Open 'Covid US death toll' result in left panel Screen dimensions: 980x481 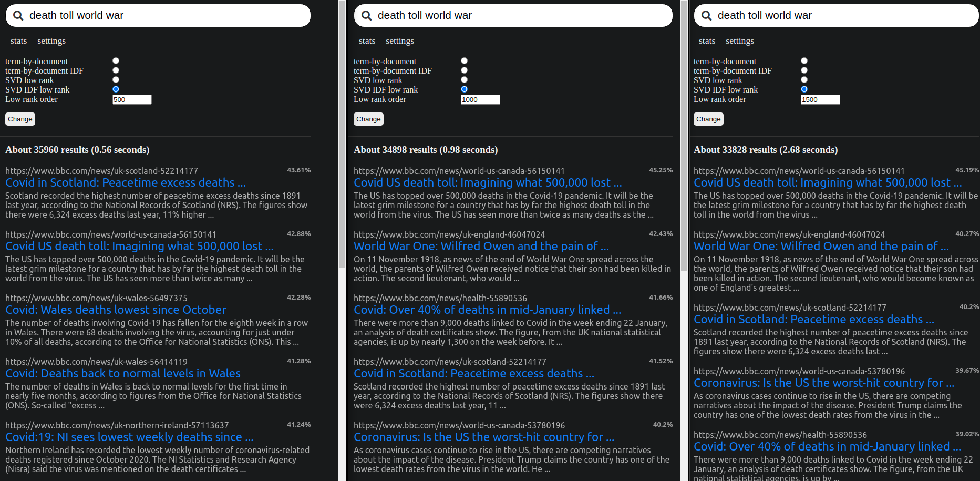coord(139,247)
